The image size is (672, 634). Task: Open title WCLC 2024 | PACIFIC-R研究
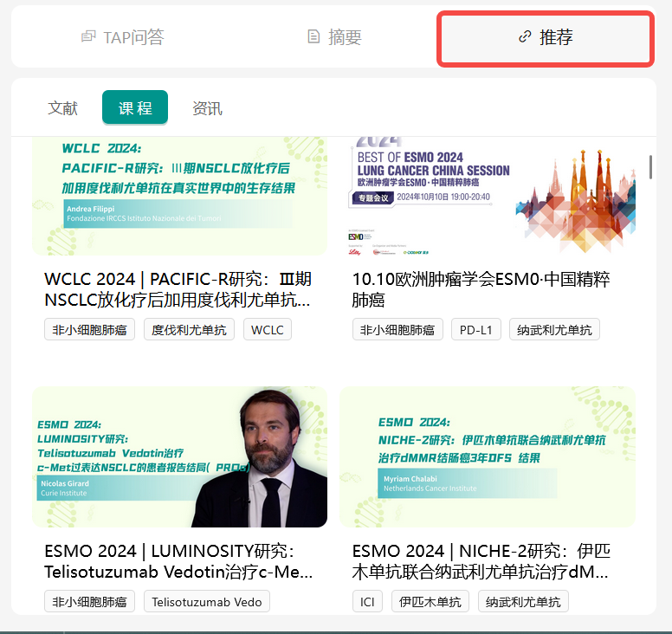coord(178,289)
